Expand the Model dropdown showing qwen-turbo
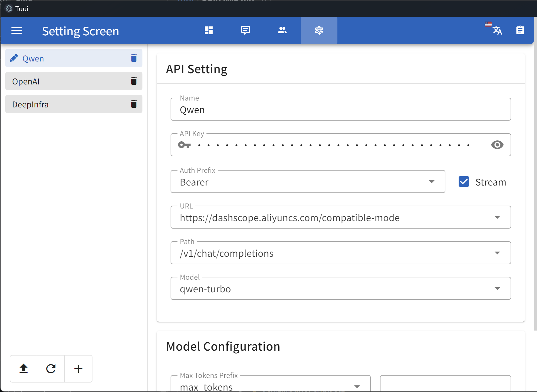This screenshot has height=392, width=537. point(497,289)
